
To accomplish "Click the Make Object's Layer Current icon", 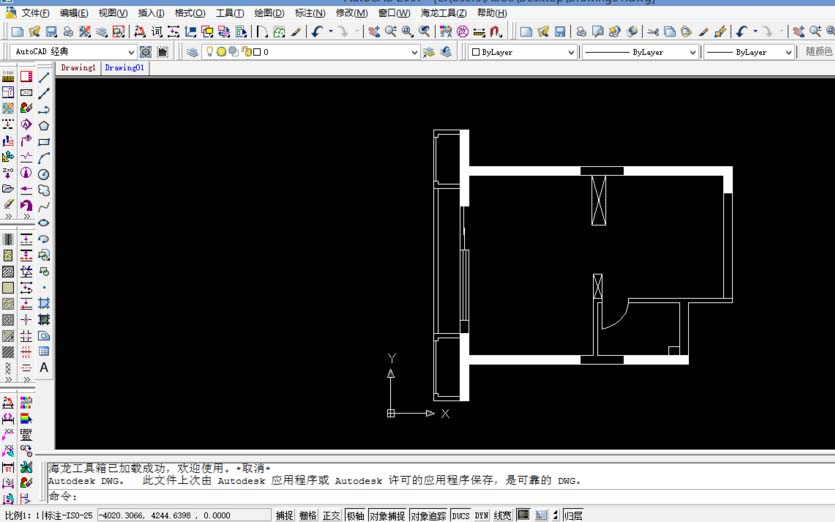I will click(429, 52).
